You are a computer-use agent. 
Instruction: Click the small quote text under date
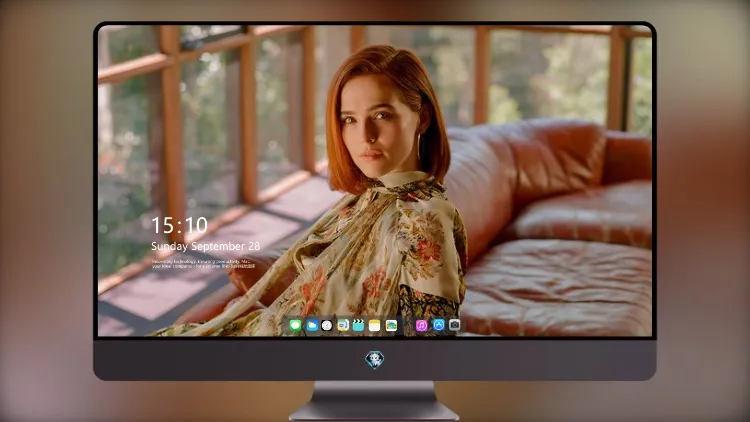pos(203,264)
